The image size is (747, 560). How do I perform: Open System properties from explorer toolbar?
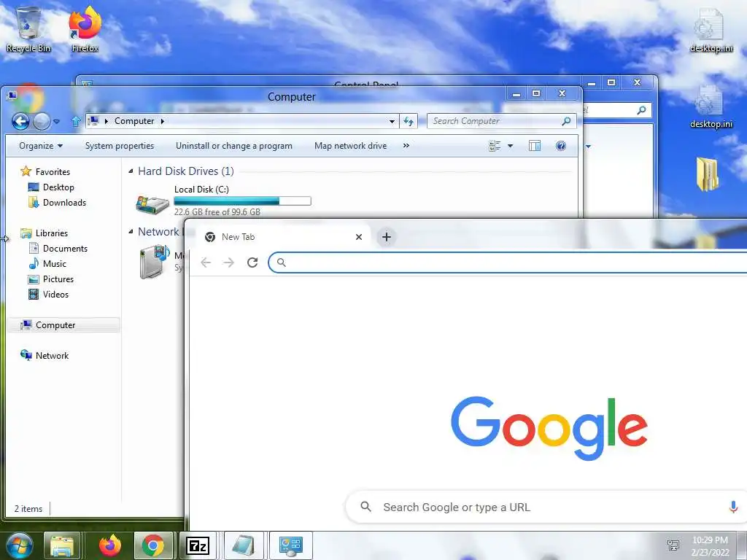click(x=120, y=146)
